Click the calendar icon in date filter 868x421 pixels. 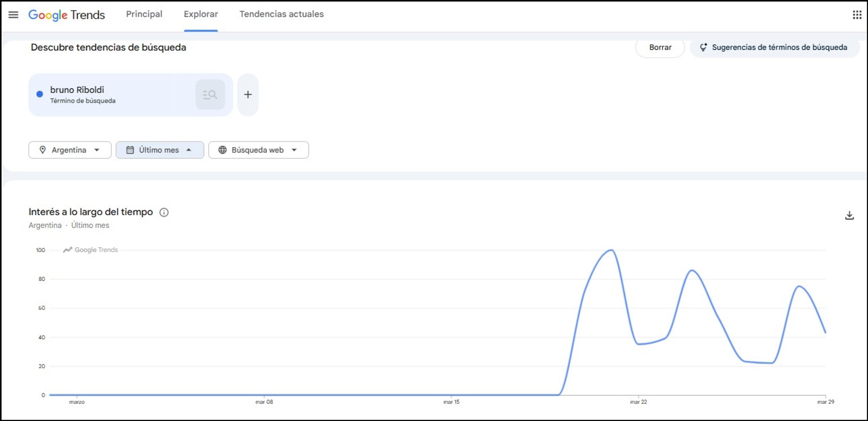[130, 150]
